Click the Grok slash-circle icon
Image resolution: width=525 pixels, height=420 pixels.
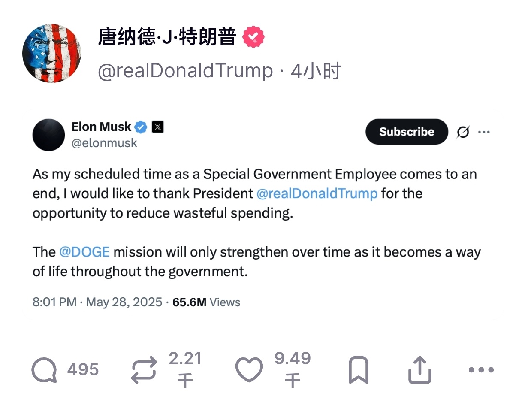pyautogui.click(x=462, y=133)
